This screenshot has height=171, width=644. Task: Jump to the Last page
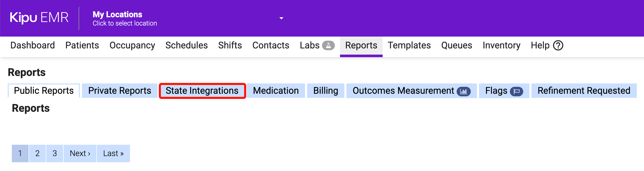click(113, 153)
